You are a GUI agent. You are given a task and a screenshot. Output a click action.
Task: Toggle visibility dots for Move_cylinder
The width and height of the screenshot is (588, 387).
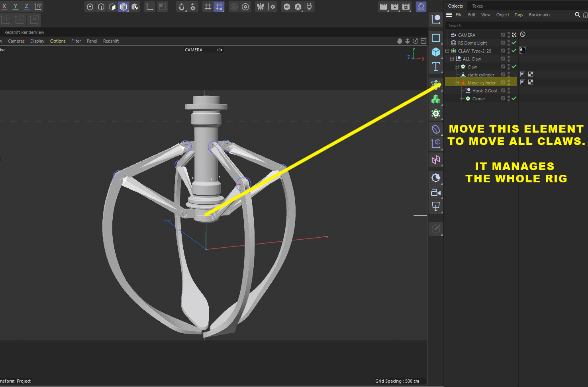click(x=509, y=82)
